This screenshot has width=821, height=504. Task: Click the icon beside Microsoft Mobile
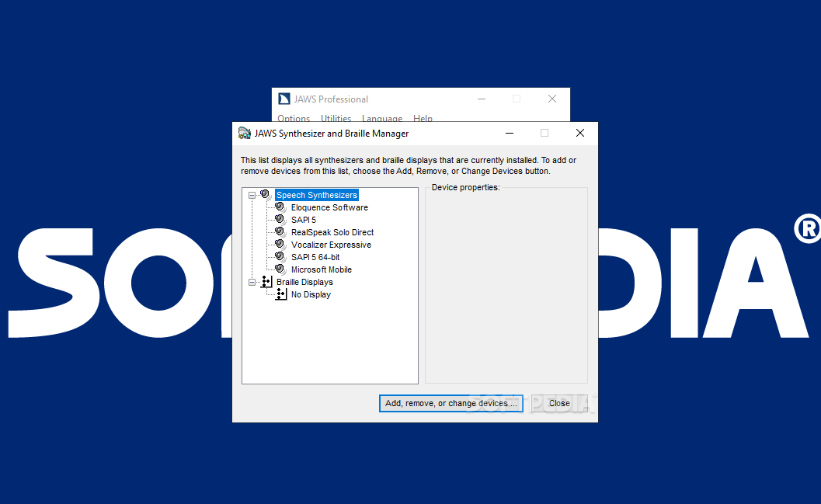(280, 269)
